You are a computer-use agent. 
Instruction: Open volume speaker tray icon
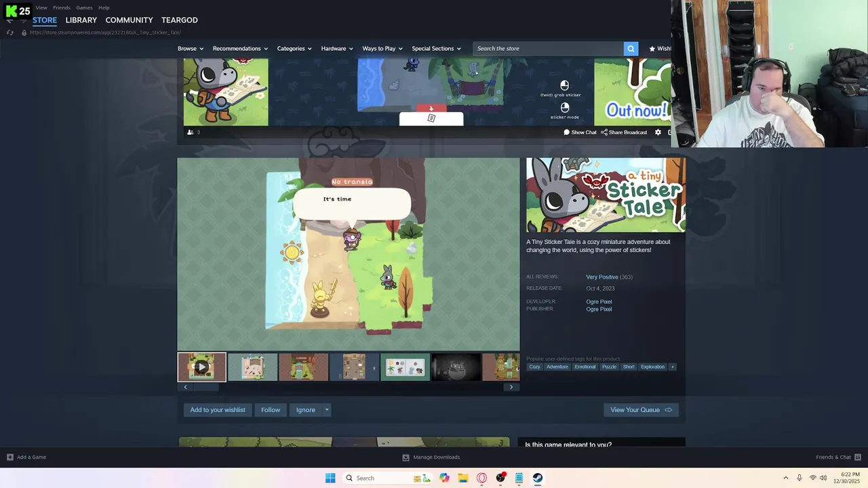click(x=824, y=478)
